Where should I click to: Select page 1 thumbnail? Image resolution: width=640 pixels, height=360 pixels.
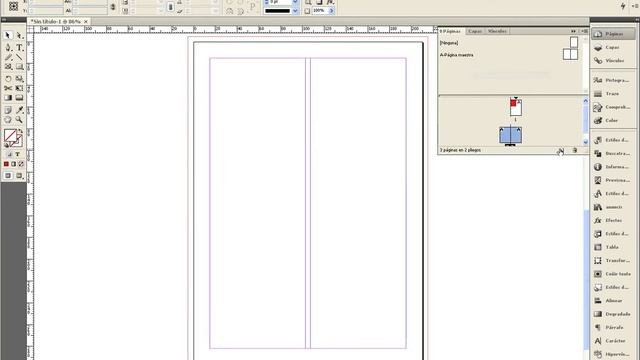pyautogui.click(x=516, y=107)
